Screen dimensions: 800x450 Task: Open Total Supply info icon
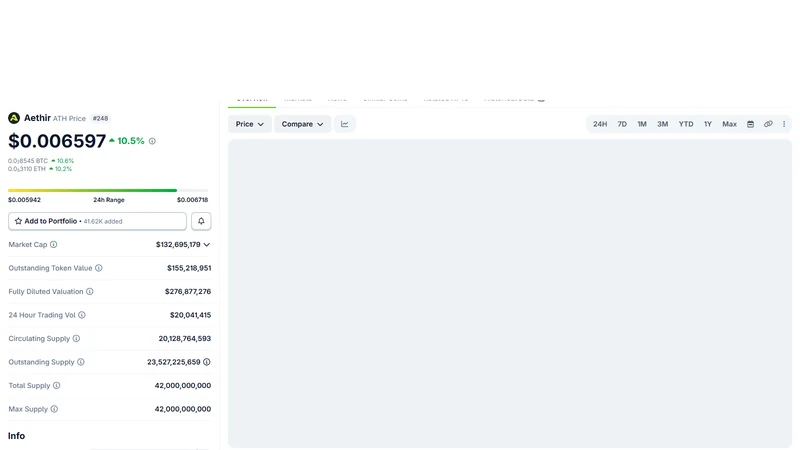tap(57, 385)
